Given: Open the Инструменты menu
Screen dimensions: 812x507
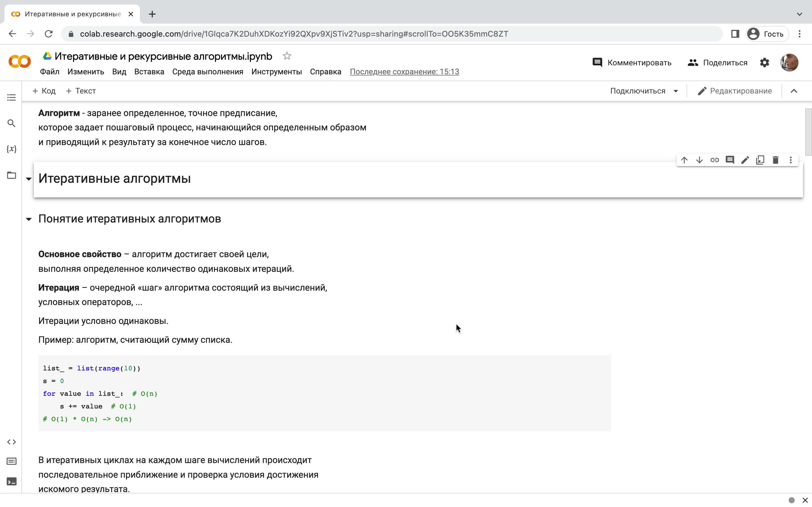Looking at the screenshot, I should click(277, 72).
